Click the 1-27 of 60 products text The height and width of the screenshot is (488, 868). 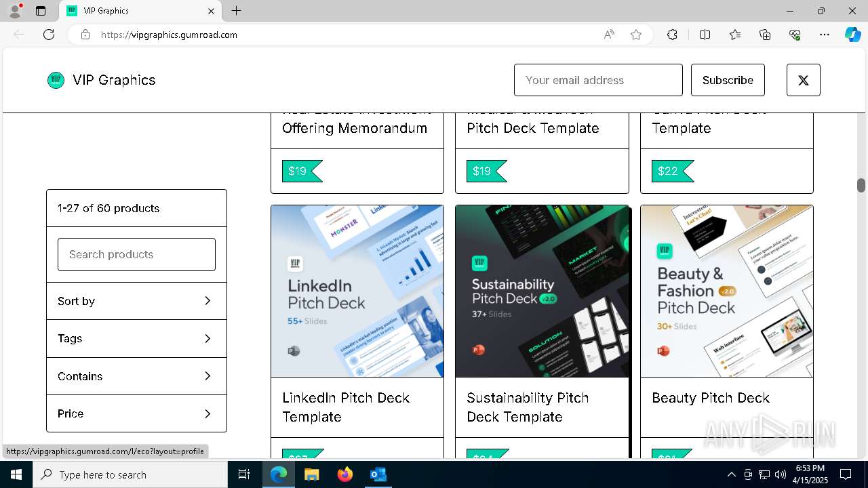click(108, 208)
